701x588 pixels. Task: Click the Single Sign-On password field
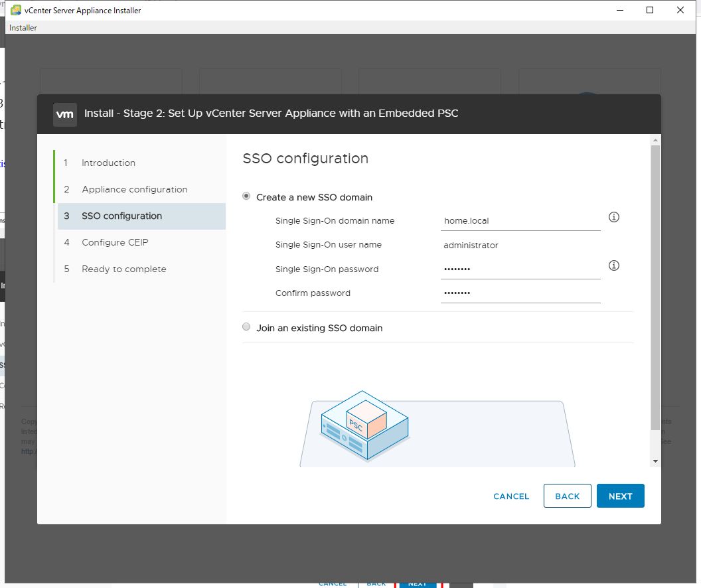point(520,269)
